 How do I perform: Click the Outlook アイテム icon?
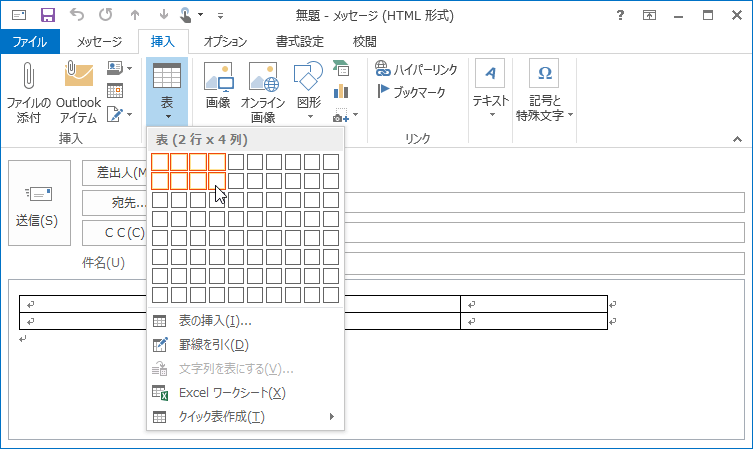coord(78,77)
